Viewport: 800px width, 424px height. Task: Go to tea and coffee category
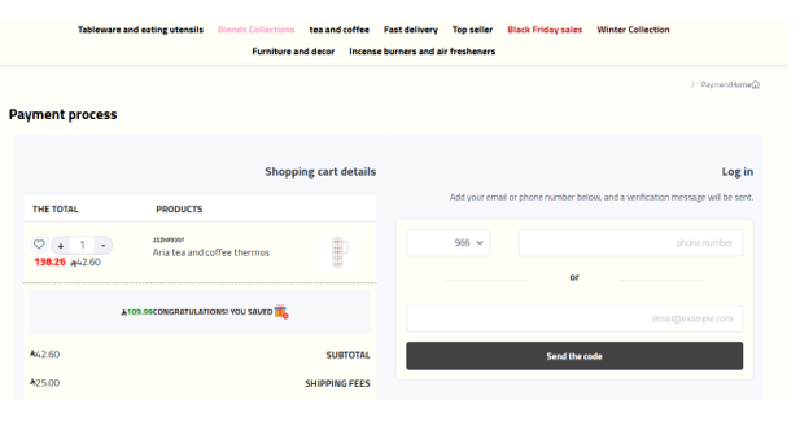coord(339,30)
